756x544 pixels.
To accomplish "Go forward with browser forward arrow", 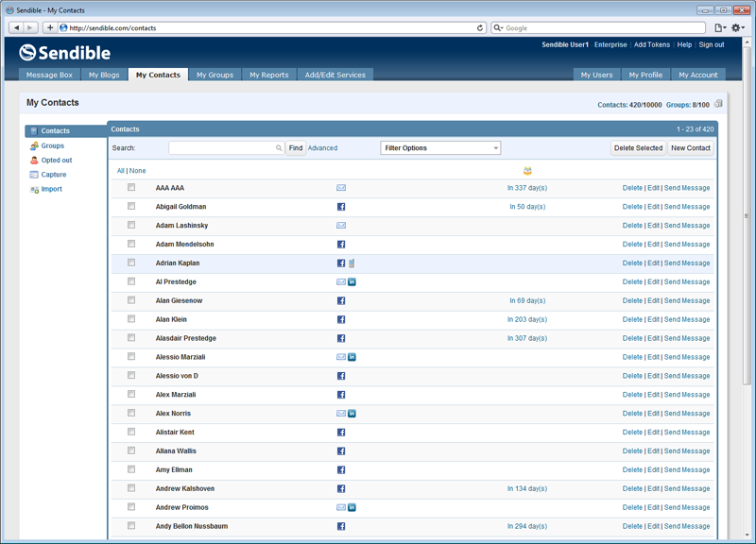I will 30,28.
